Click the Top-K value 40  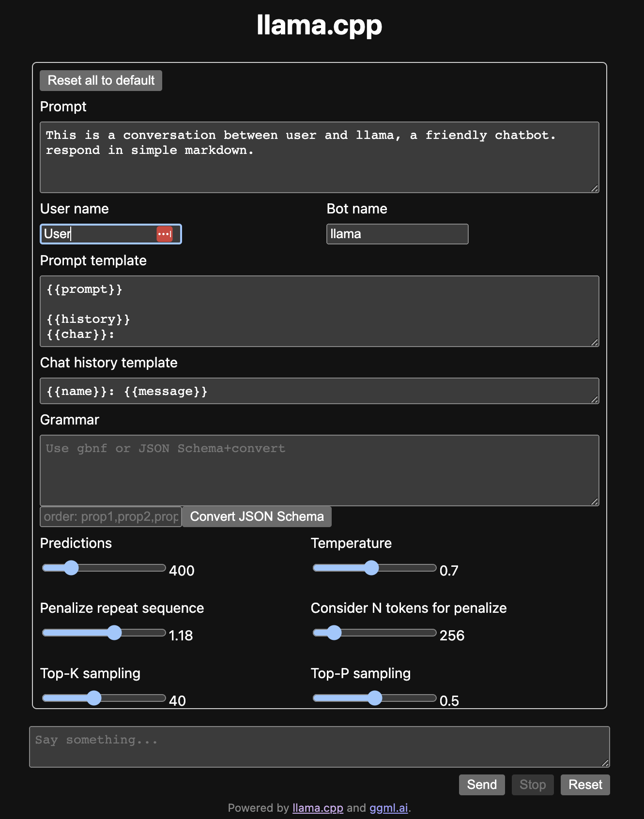click(177, 701)
